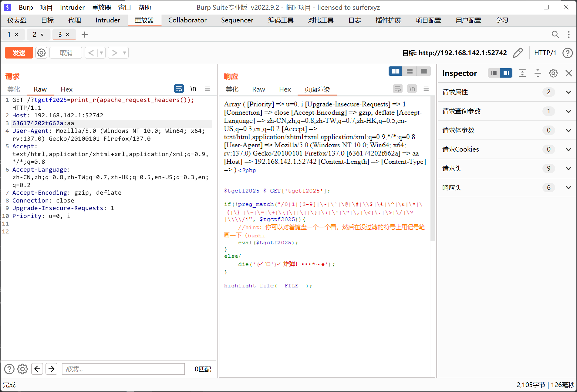Viewport: 577px width, 392px height.
Task: Expand all Inspector sections icon
Action: pos(522,73)
